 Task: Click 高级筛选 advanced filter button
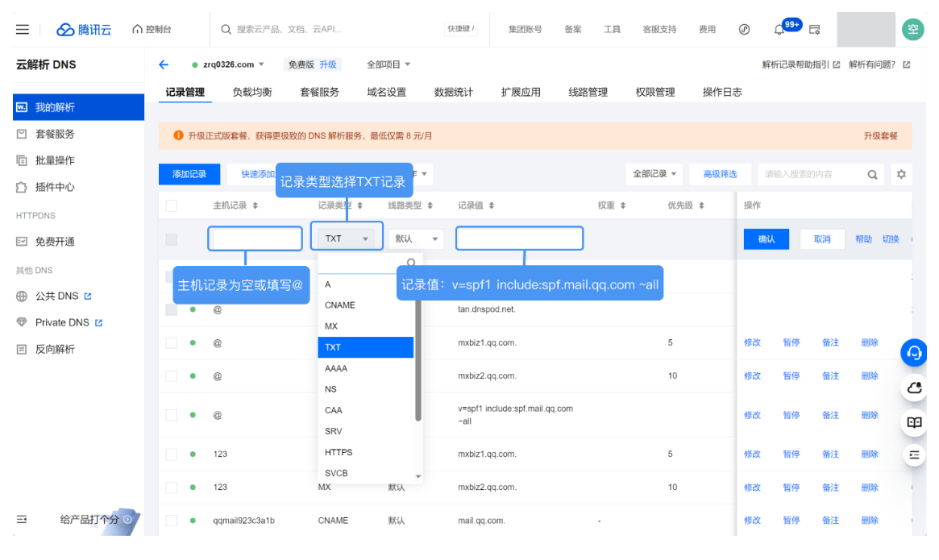tap(720, 174)
